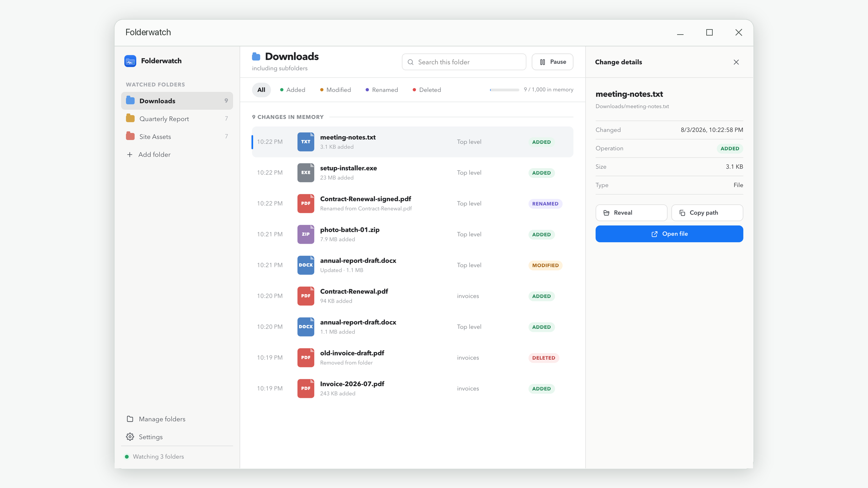Click the PDF icon for Invoice-2026-07.pdf
Screen dimensions: 868x488
click(x=305, y=388)
